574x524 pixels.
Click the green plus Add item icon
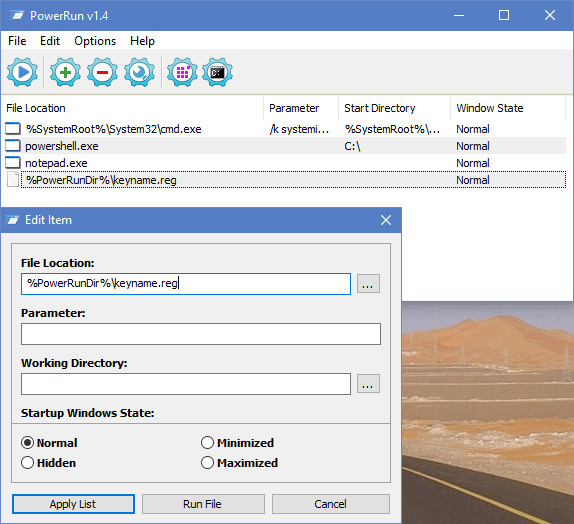coord(65,72)
